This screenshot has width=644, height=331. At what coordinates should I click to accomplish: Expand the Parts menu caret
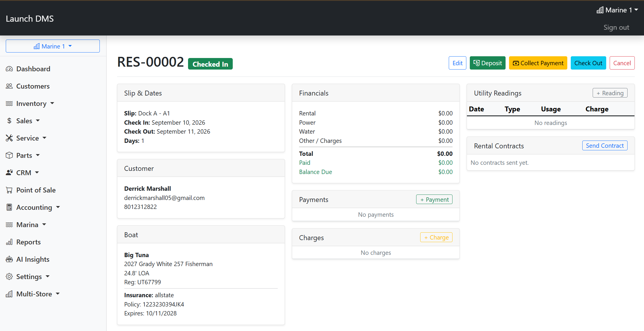pyautogui.click(x=38, y=155)
